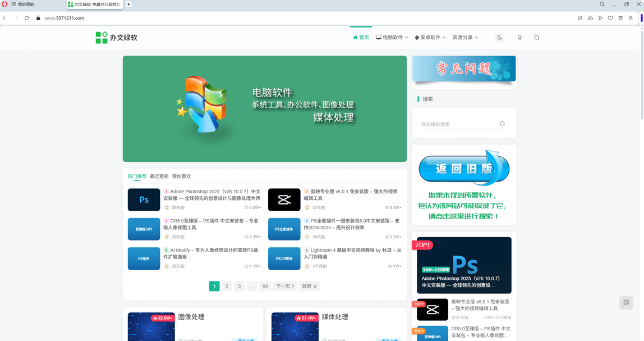Expand the 电脑软件 dropdown menu

[x=393, y=37]
